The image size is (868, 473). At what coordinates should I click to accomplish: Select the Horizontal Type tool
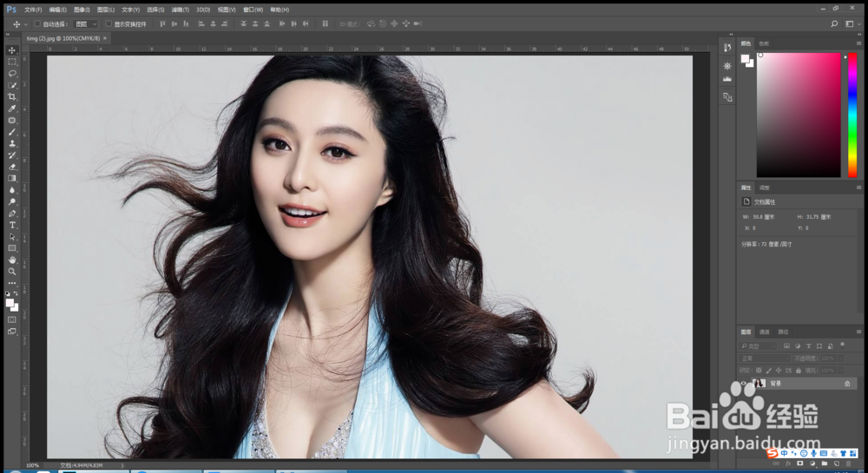(x=11, y=225)
